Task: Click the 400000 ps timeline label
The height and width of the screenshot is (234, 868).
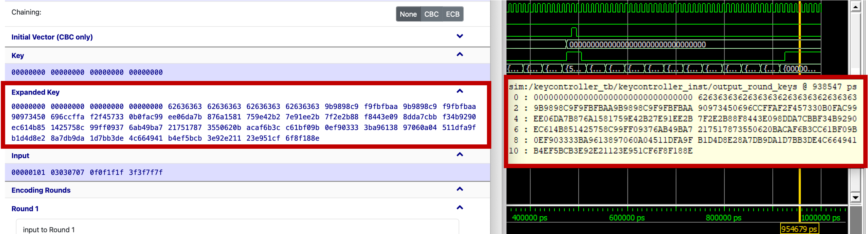Action: tap(529, 218)
